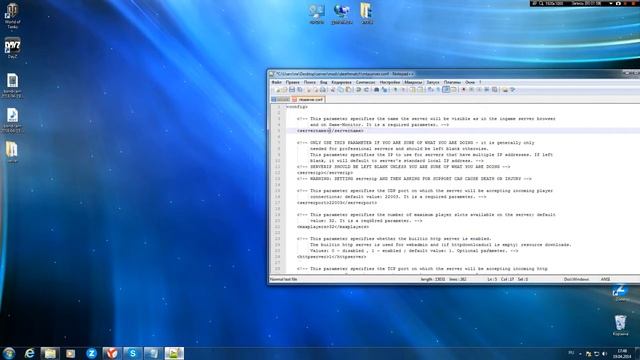The image size is (640, 360).
Task: Open the Windows Start button
Action: click(x=9, y=353)
